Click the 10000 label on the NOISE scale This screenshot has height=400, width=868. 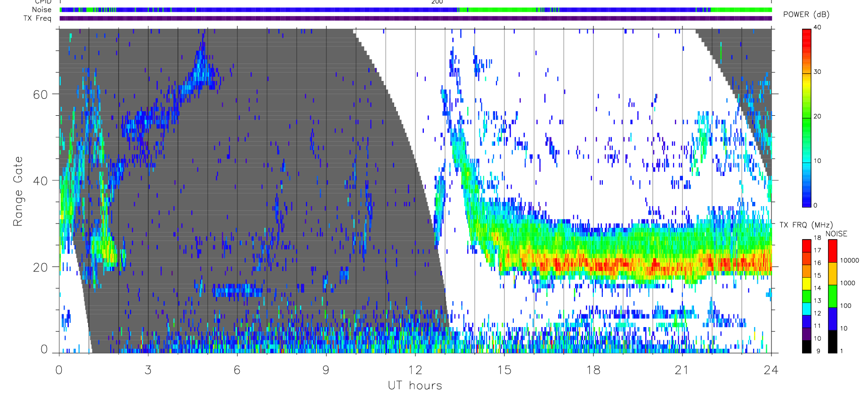[x=850, y=260]
